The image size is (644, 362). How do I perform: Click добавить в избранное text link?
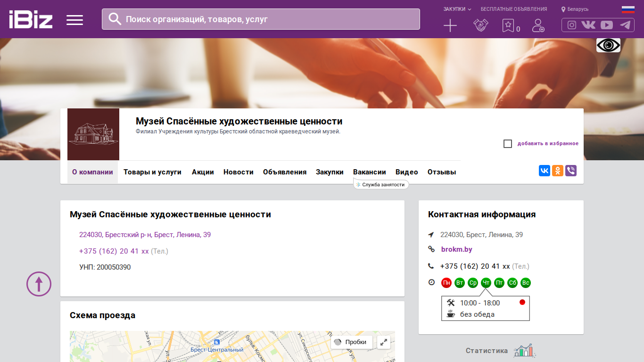click(x=548, y=144)
